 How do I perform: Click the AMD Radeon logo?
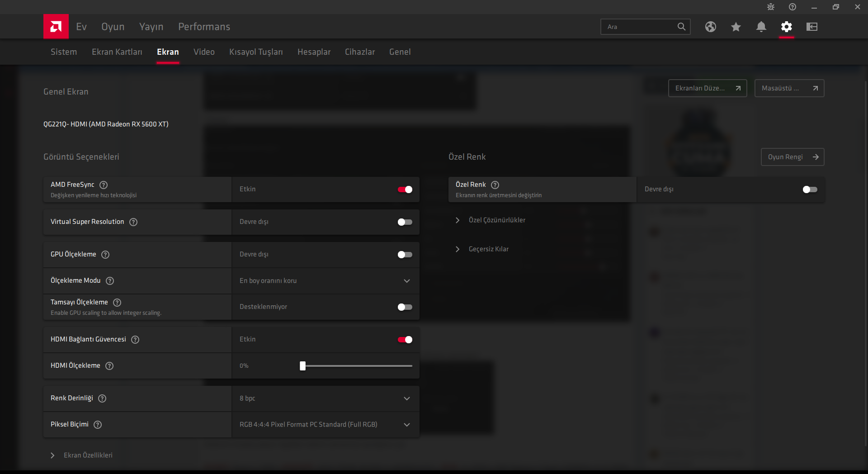coord(56,26)
